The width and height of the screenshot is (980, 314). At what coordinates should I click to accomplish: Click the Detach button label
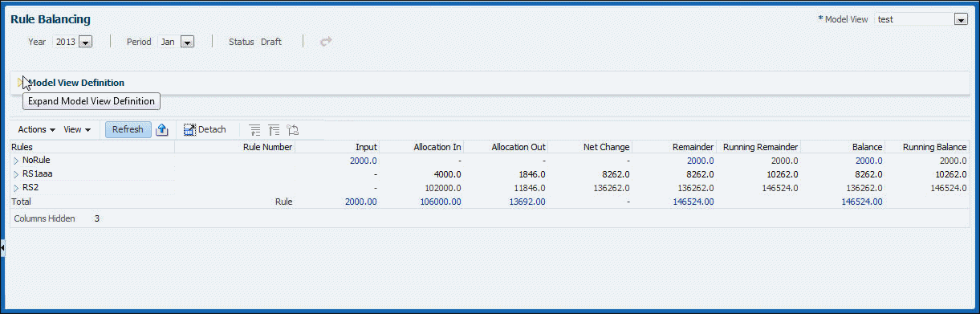[212, 129]
